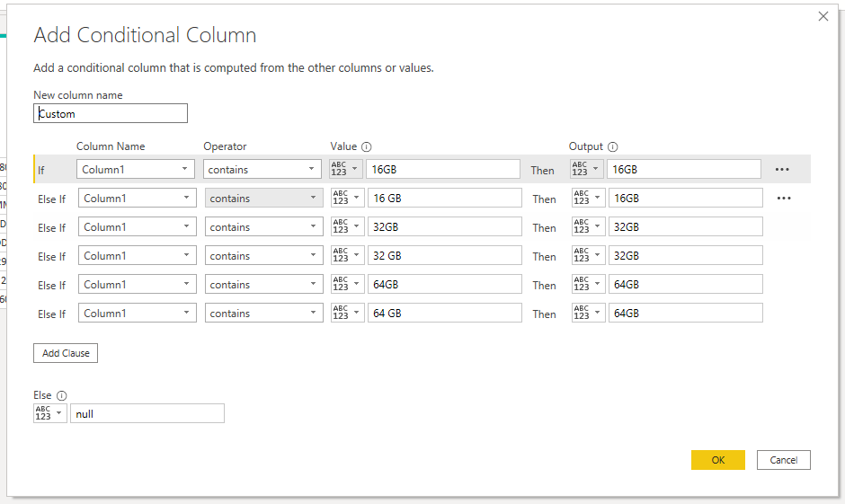Open the contains operator dropdown in the If row
This screenshot has height=504, width=845.
click(x=262, y=169)
